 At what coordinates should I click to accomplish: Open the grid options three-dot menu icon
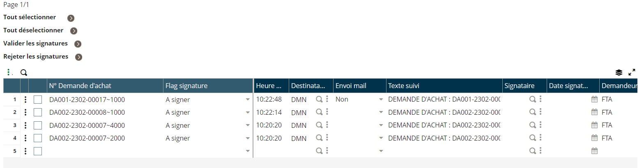[x=9, y=73]
